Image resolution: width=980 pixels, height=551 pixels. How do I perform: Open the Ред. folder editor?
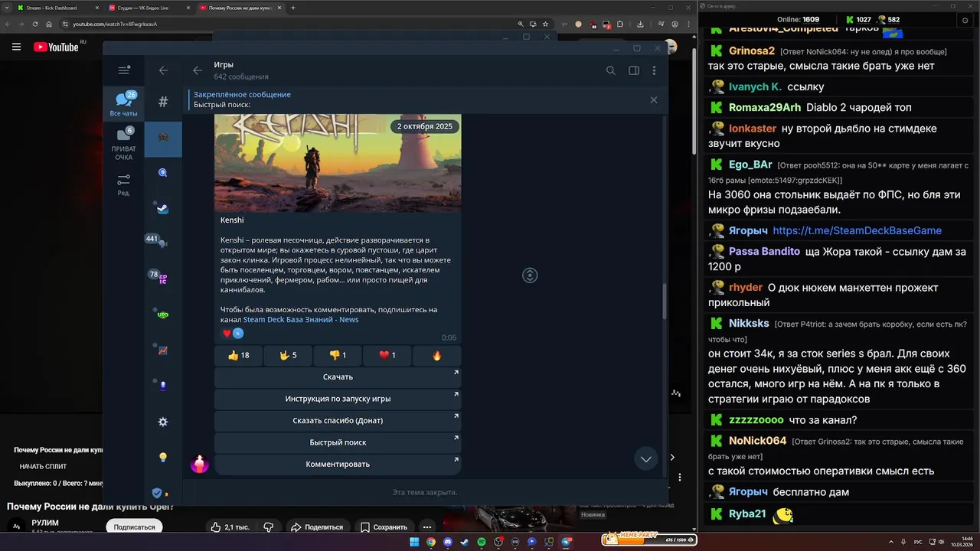(124, 184)
